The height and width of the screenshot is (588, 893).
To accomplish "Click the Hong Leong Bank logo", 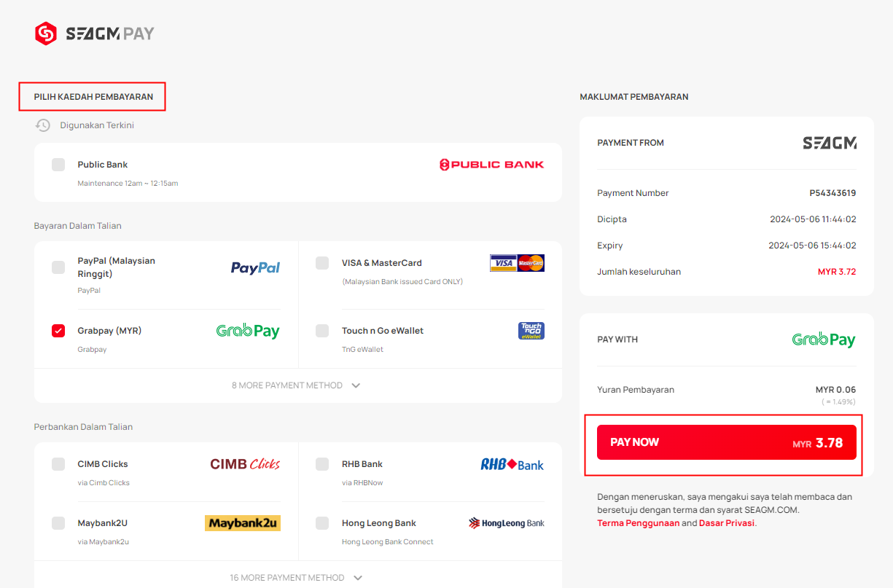I will click(507, 523).
